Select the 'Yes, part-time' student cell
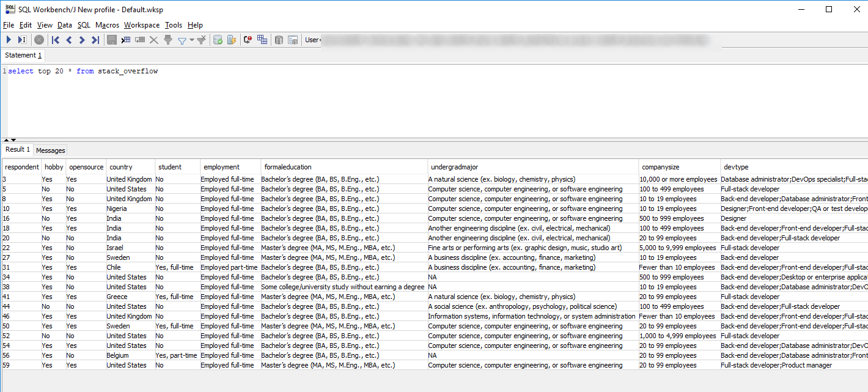Screen dimensions: 868x392 click(178, 355)
